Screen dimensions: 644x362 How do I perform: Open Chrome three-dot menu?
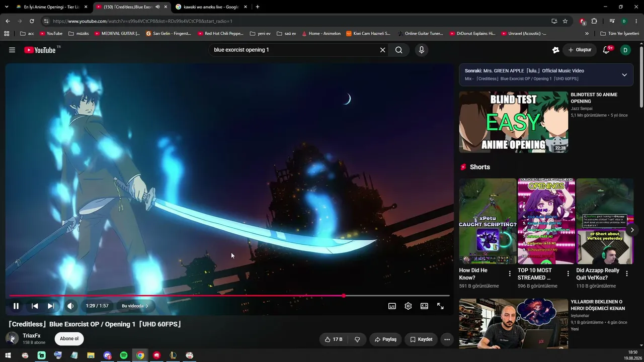(x=636, y=21)
